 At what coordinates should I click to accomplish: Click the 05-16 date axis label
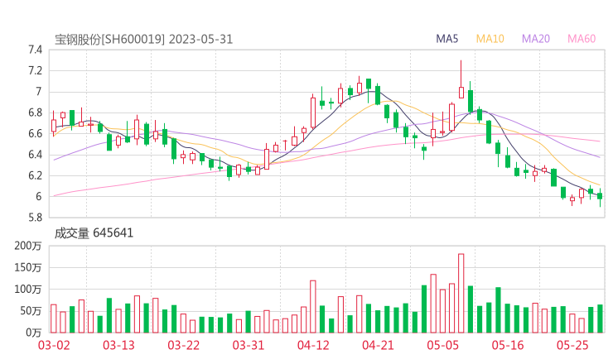(x=508, y=345)
